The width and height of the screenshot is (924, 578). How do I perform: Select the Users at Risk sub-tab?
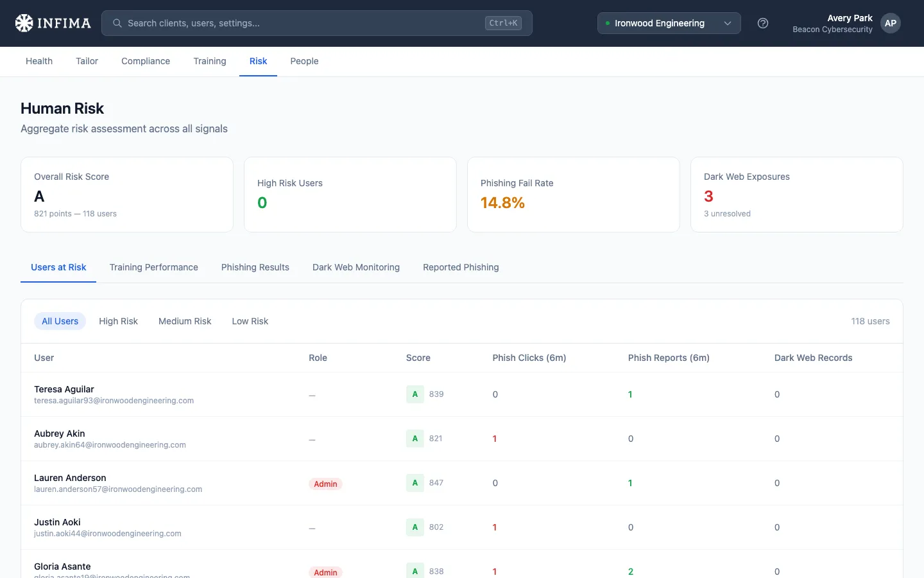click(x=58, y=267)
